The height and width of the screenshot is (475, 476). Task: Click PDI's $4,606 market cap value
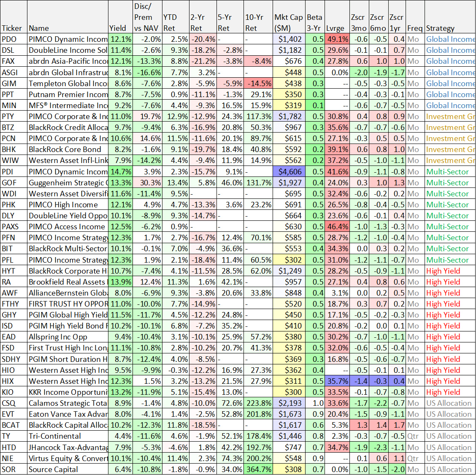pyautogui.click(x=289, y=171)
